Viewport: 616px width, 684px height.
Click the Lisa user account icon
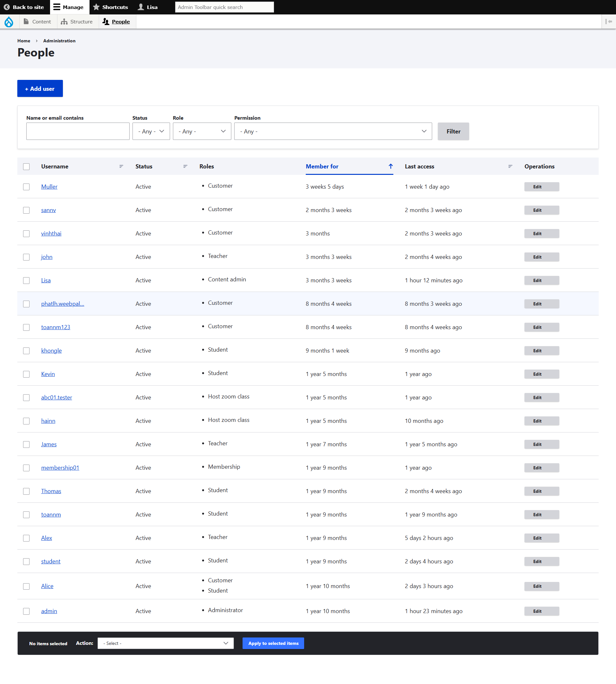141,7
